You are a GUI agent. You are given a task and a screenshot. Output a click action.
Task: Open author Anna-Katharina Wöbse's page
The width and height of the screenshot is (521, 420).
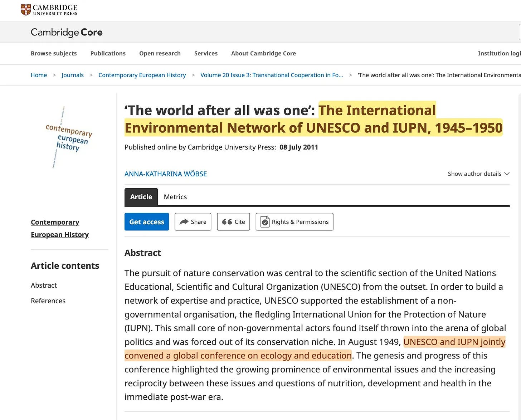[x=166, y=174]
